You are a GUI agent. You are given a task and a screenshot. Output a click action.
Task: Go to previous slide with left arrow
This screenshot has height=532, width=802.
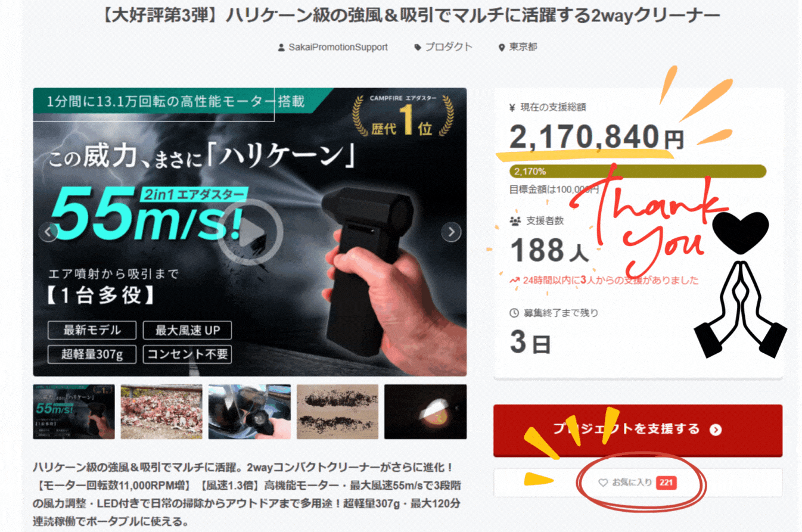click(48, 232)
